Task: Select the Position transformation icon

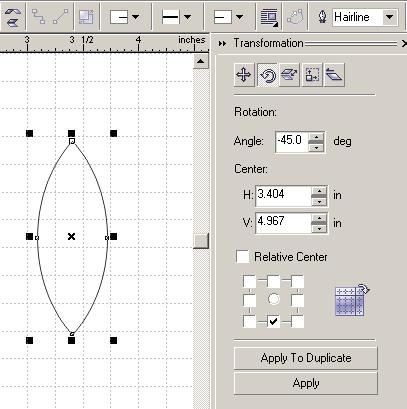Action: (244, 74)
